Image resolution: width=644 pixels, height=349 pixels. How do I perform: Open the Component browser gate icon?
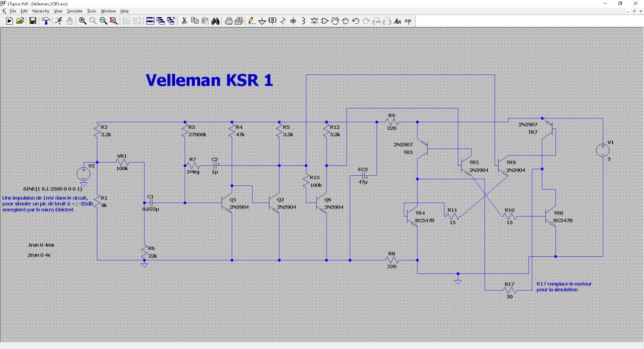[x=325, y=21]
